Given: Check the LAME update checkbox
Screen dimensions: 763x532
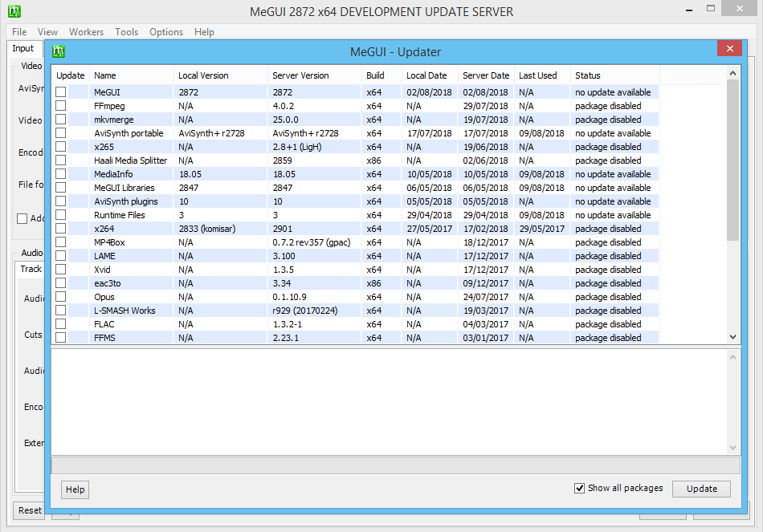Looking at the screenshot, I should coord(61,255).
